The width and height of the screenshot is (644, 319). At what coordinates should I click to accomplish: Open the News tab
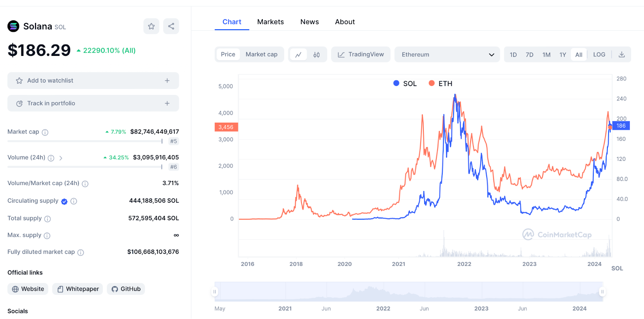click(310, 22)
